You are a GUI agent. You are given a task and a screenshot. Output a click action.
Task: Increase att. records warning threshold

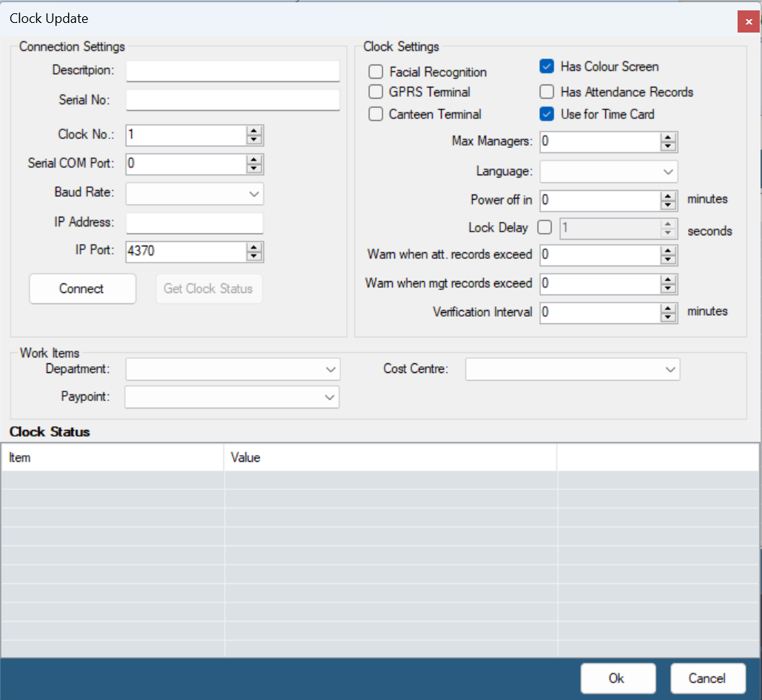pos(668,251)
